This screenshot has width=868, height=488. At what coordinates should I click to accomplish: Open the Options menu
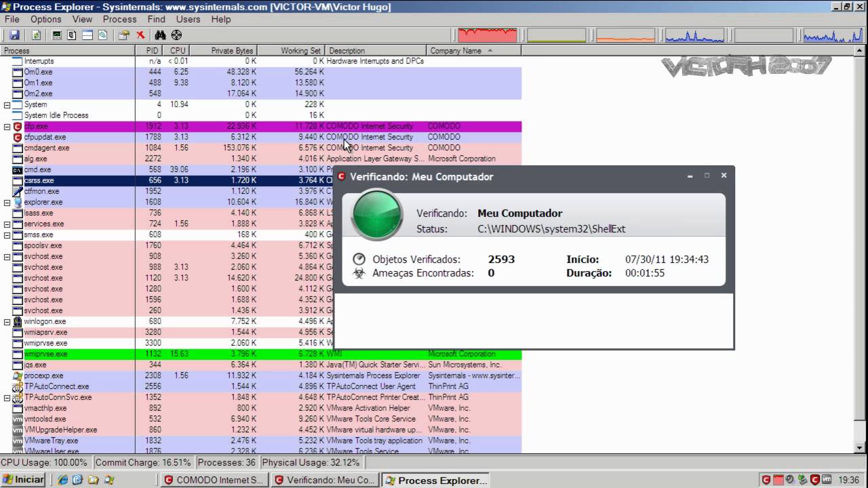[46, 19]
